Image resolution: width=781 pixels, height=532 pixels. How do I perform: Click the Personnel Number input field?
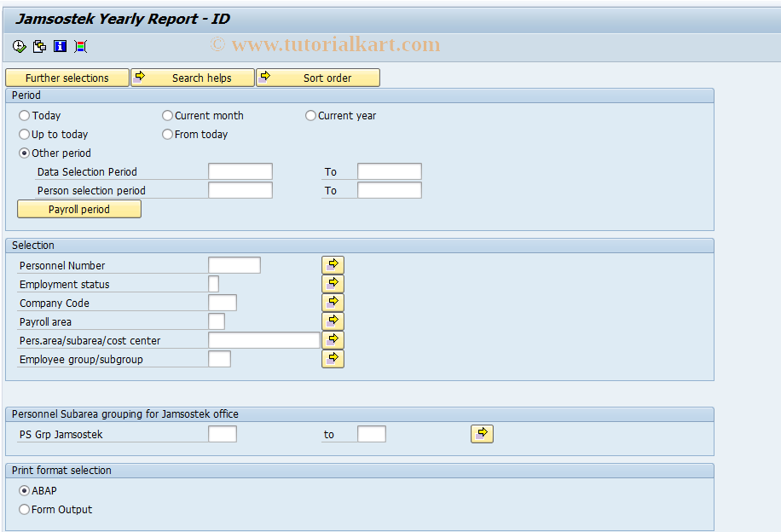click(x=234, y=265)
